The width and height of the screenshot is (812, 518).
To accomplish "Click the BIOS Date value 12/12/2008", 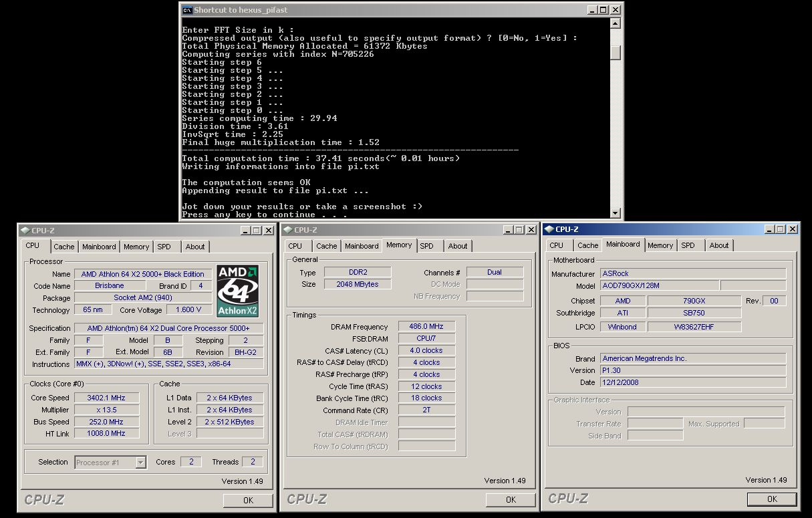I will pos(692,382).
